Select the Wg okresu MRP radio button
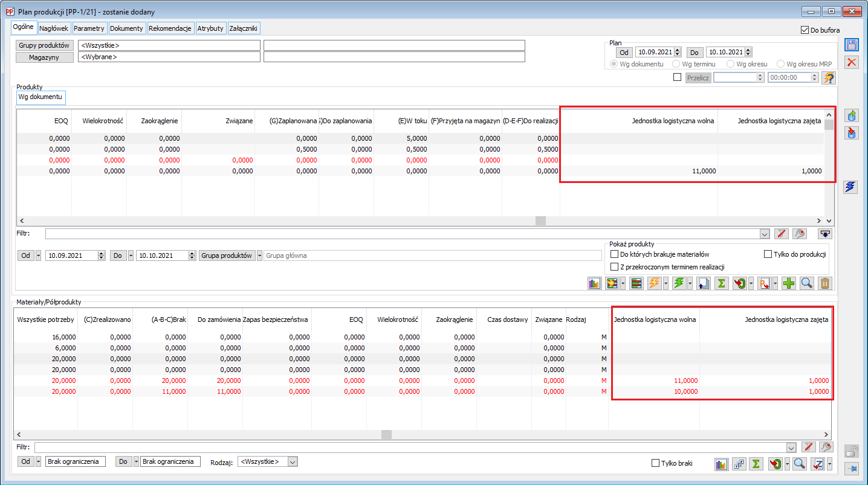Viewport: 868px width, 485px height. pyautogui.click(x=781, y=64)
